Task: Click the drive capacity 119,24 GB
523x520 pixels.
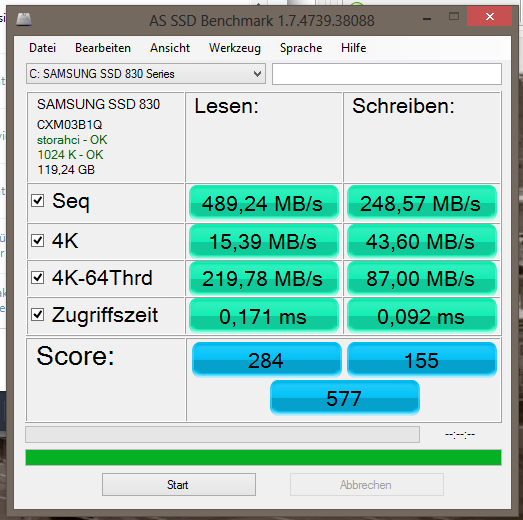Action: 66,170
